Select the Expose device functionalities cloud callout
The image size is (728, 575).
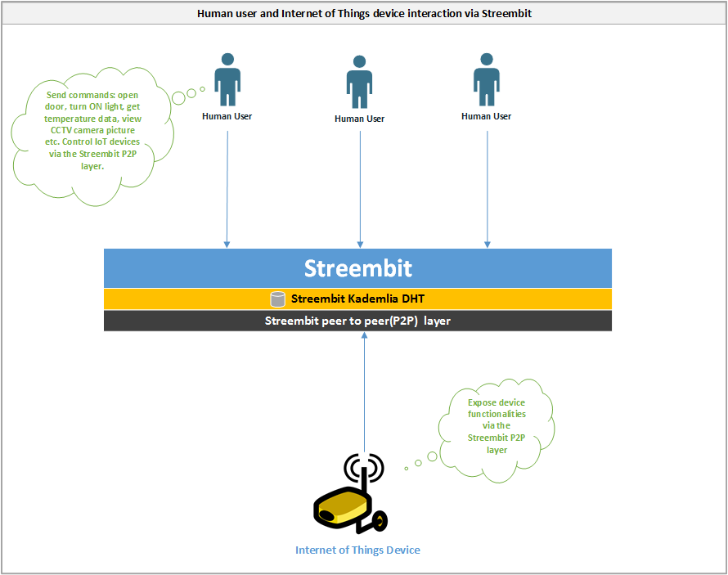497,431
